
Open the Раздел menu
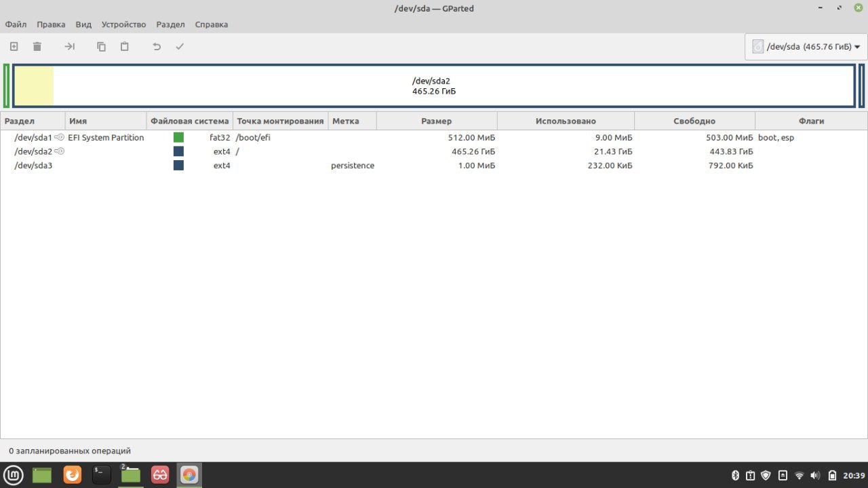[170, 24]
